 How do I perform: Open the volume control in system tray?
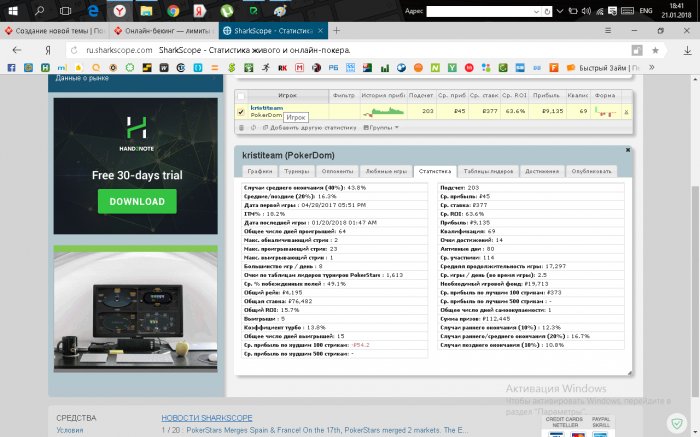click(x=586, y=11)
